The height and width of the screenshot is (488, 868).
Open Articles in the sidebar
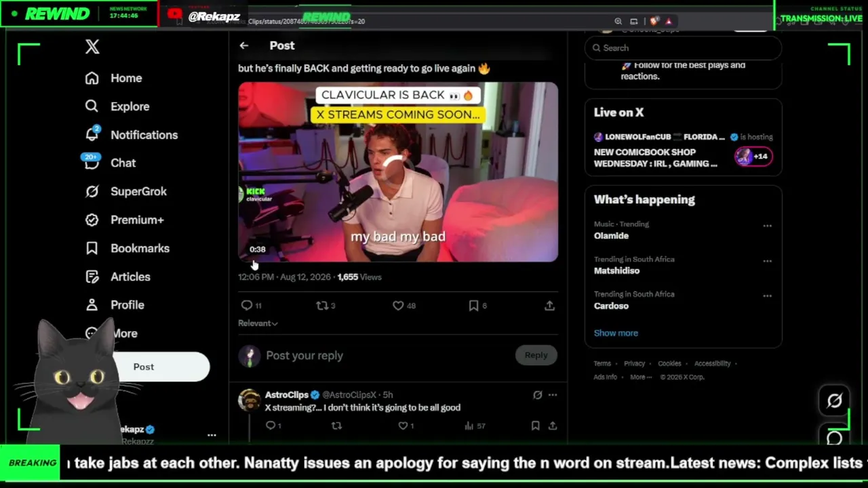click(x=117, y=277)
